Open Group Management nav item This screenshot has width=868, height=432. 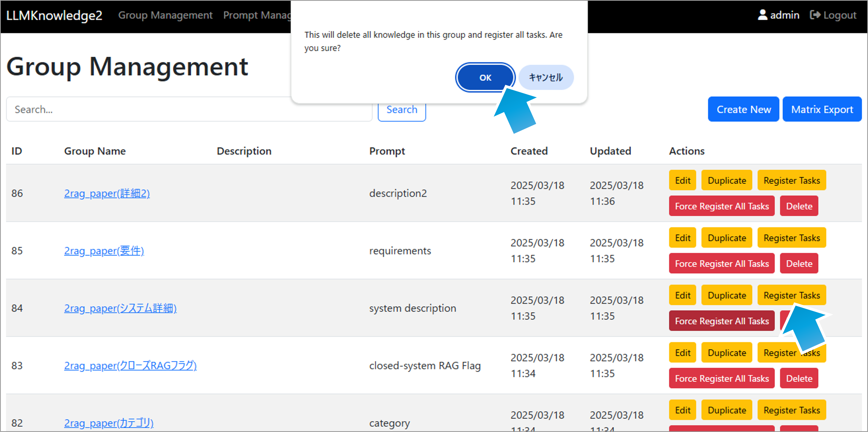click(165, 15)
